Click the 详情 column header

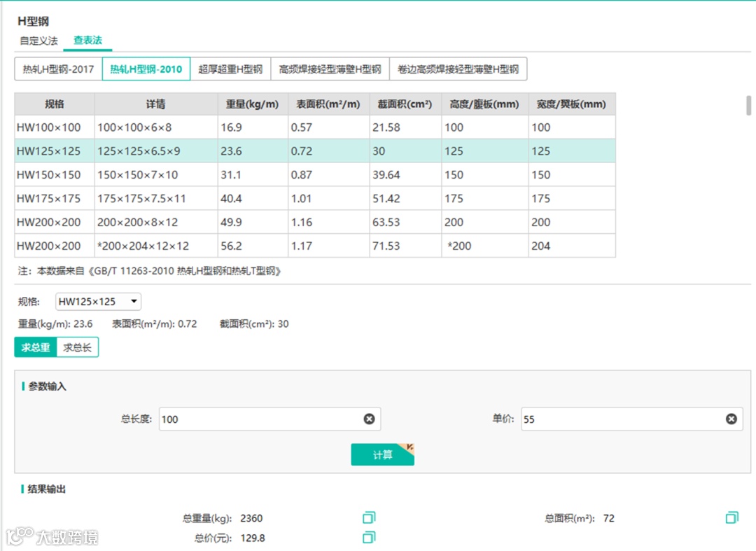pyautogui.click(x=155, y=104)
